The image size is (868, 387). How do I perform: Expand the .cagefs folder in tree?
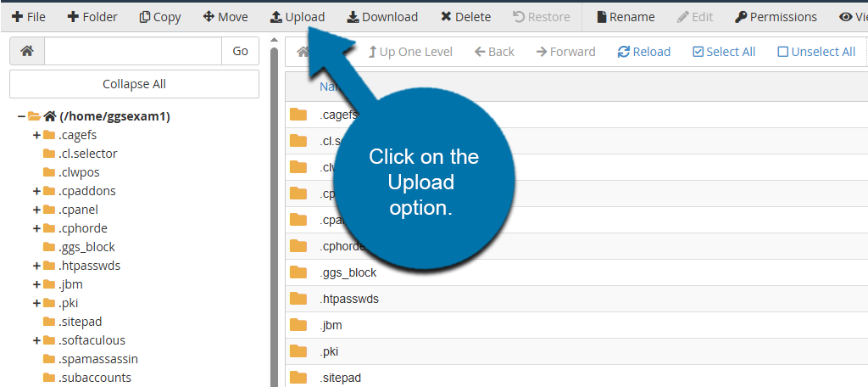(x=36, y=135)
